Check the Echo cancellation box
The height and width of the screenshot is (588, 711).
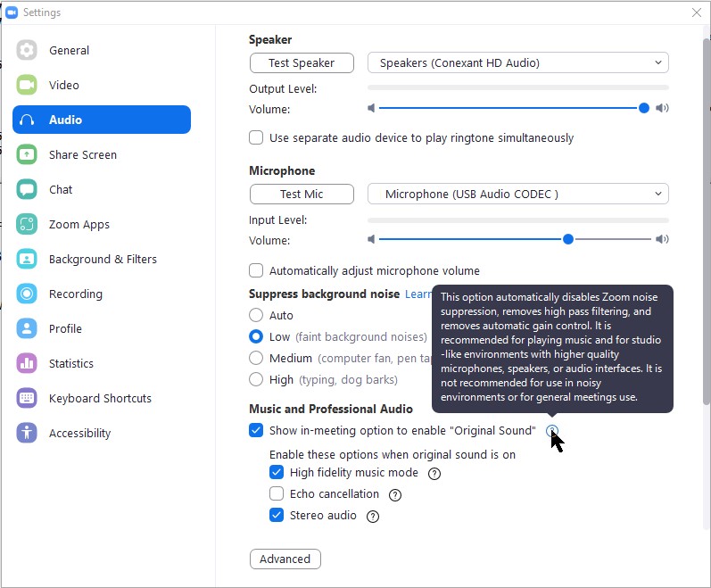pos(277,493)
